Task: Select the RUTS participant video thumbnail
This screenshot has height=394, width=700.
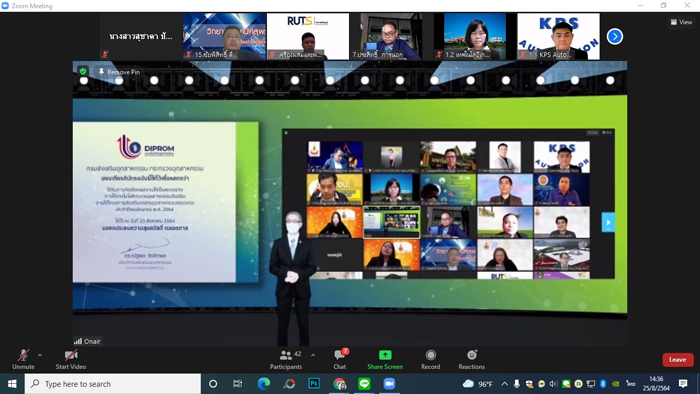Action: [308, 36]
